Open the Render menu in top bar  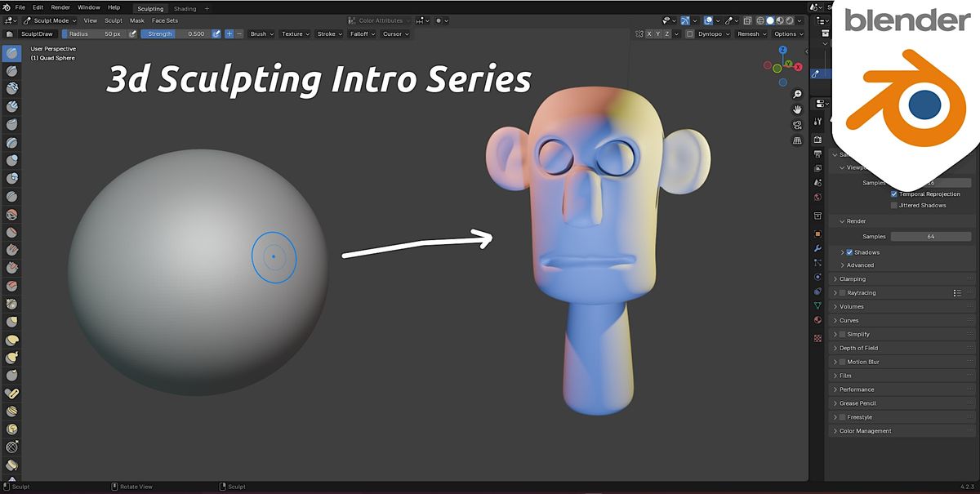(x=60, y=7)
